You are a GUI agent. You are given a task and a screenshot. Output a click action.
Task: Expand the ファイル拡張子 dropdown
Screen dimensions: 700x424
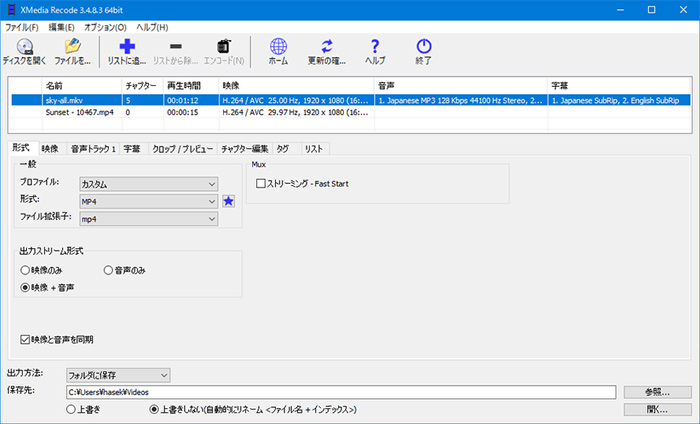click(149, 219)
